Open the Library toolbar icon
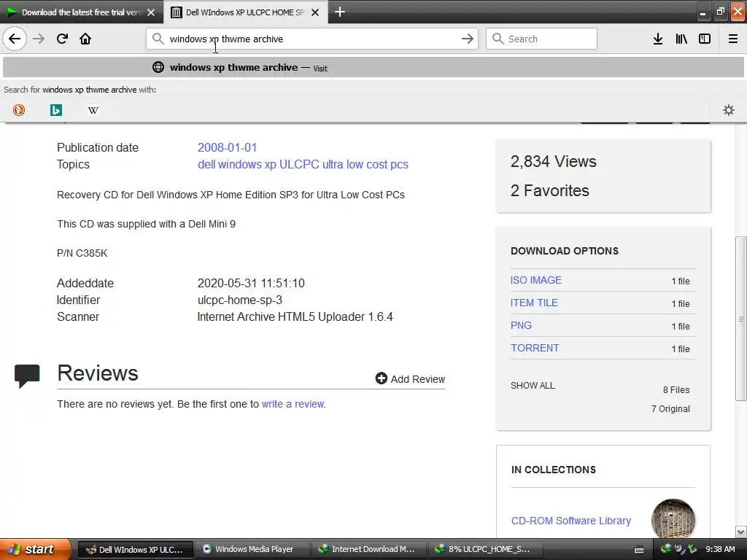This screenshot has height=560, width=747. click(x=681, y=39)
